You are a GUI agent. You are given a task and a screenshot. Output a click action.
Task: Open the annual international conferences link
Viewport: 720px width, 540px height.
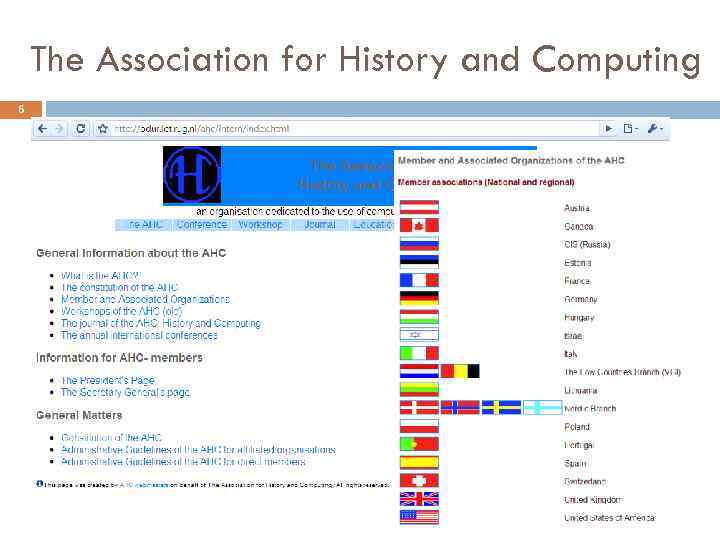coord(139,335)
